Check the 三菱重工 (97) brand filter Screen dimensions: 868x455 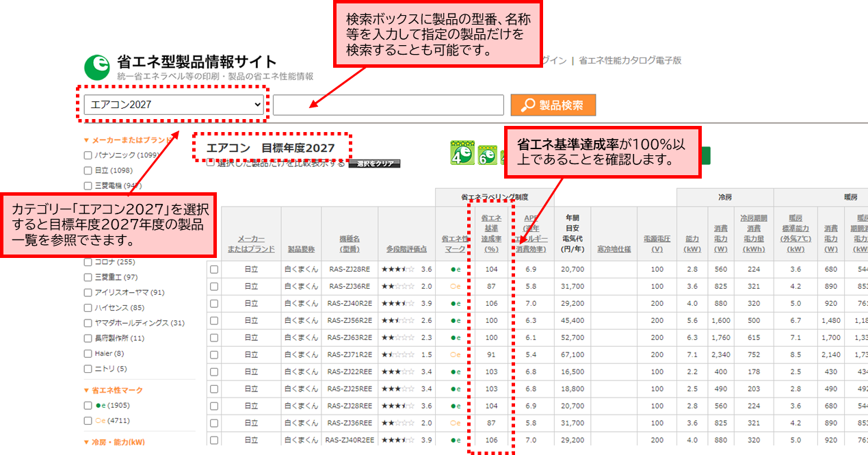pos(88,277)
